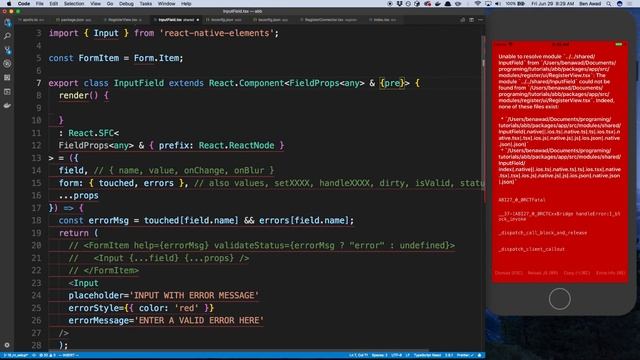640x360 pixels.
Task: Open the Extensions view in activity bar
Action: (x=7, y=78)
